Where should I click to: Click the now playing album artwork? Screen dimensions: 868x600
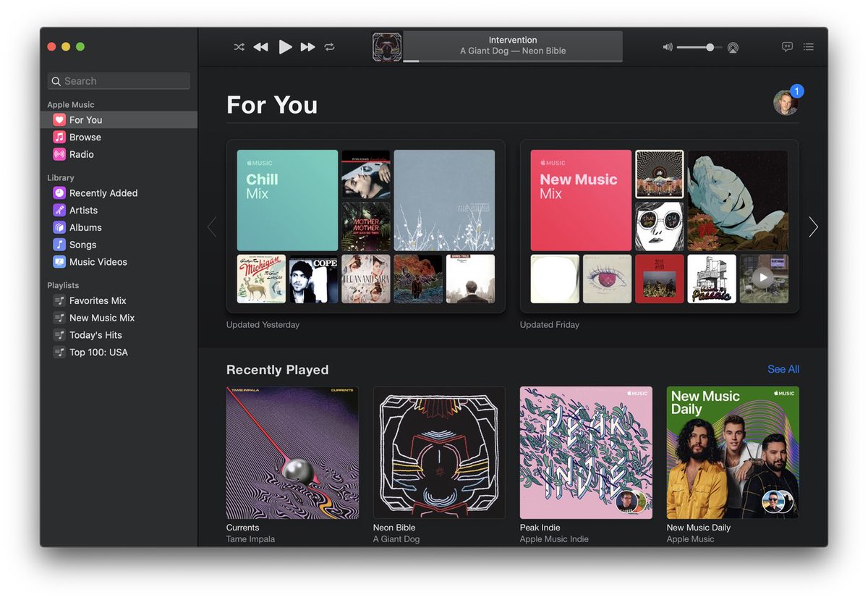[387, 47]
